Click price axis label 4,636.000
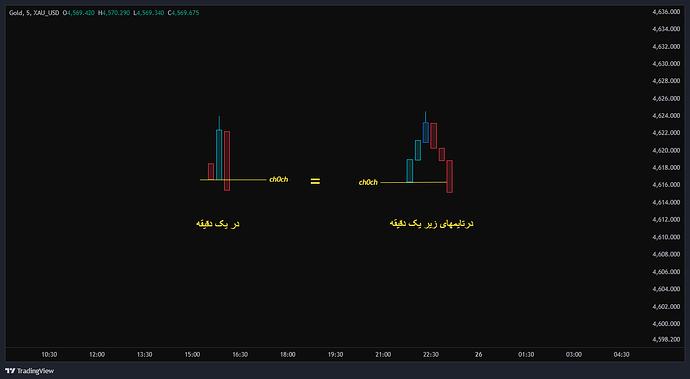 [666, 11]
